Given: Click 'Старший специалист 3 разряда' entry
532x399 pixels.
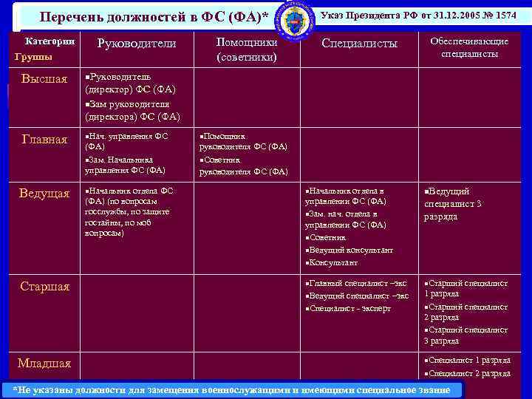Looking at the screenshot, I should pyautogui.click(x=465, y=335).
